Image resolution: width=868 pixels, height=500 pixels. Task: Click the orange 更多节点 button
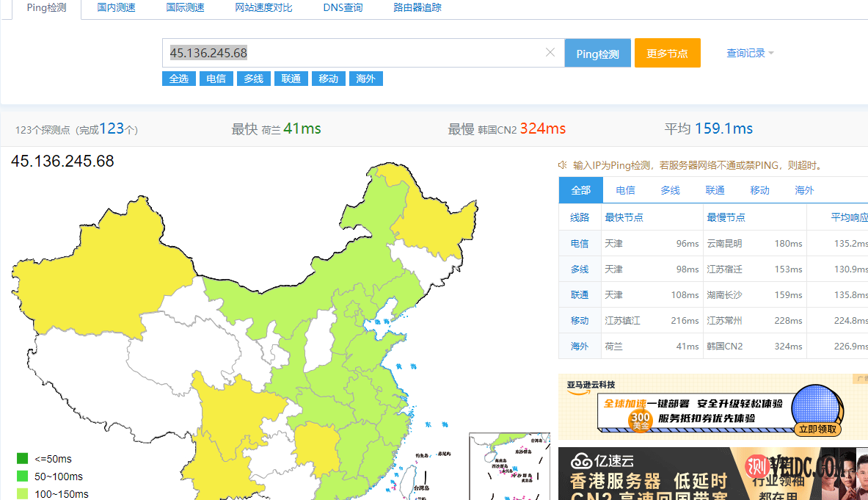click(667, 54)
